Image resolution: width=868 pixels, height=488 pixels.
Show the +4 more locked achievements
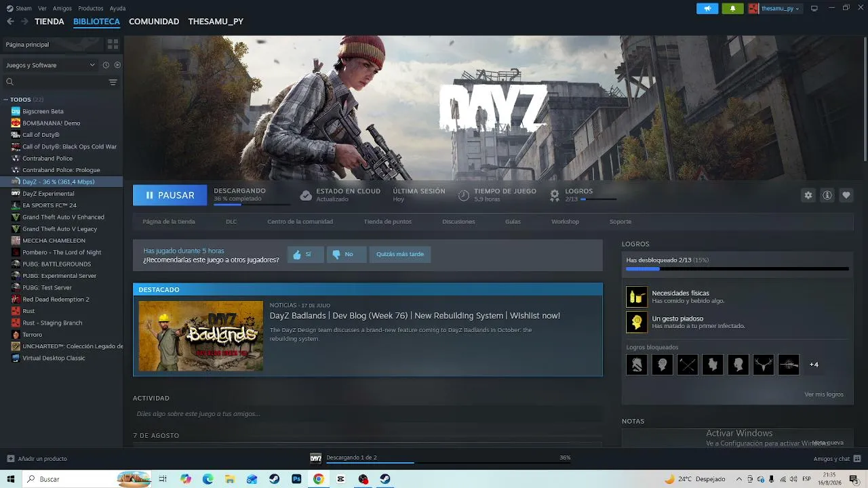pos(814,365)
